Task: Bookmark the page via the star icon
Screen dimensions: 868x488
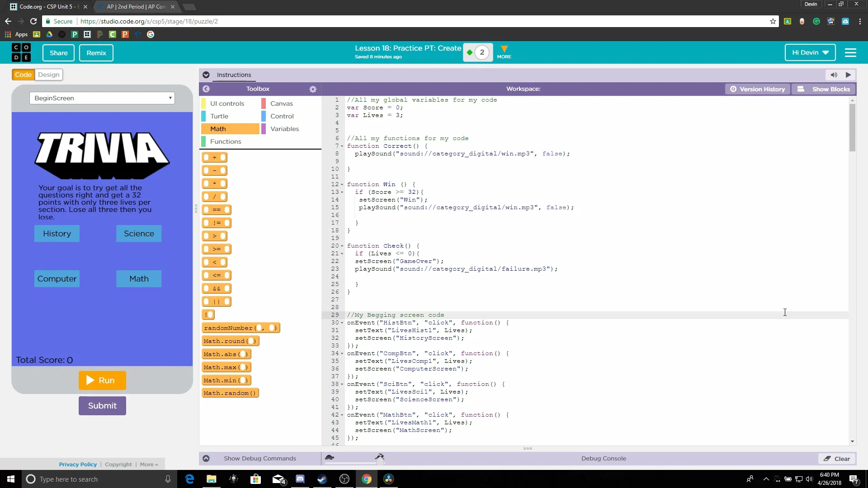Action: click(x=773, y=21)
